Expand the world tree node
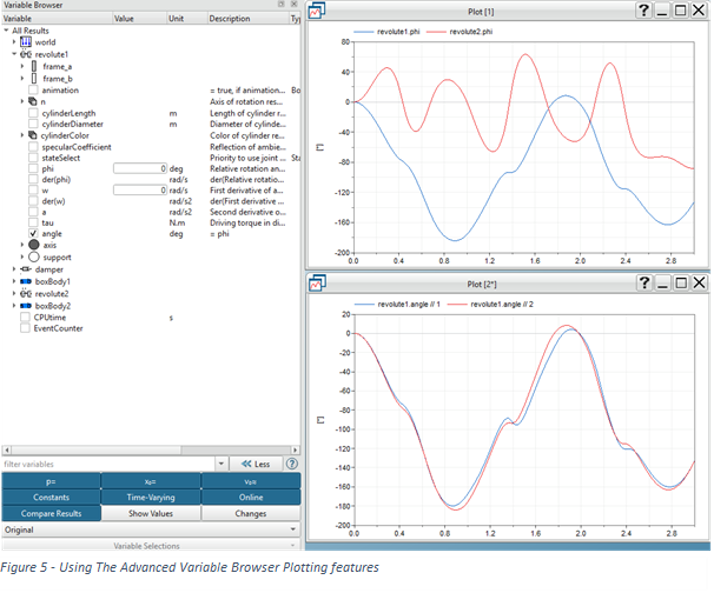Image resolution: width=714 pixels, height=593 pixels. click(14, 42)
